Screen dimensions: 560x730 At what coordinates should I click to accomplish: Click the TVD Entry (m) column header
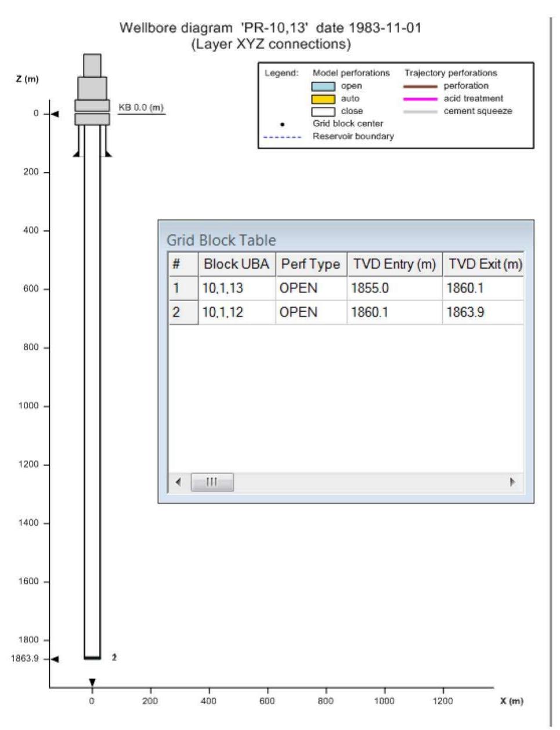(394, 264)
